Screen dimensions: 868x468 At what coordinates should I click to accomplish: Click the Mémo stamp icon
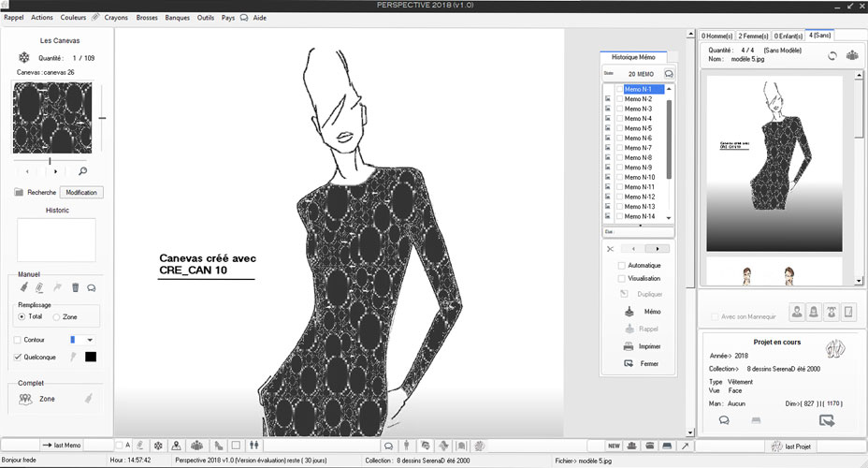629,312
